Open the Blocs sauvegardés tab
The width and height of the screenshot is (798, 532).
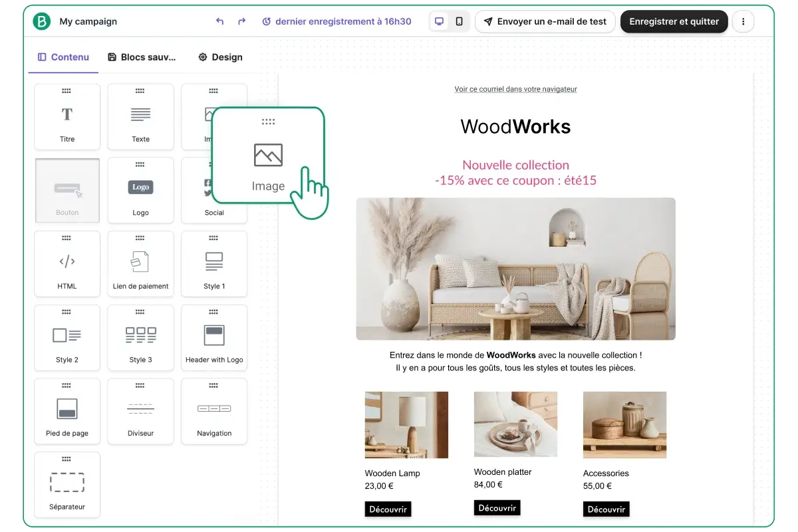click(x=142, y=57)
